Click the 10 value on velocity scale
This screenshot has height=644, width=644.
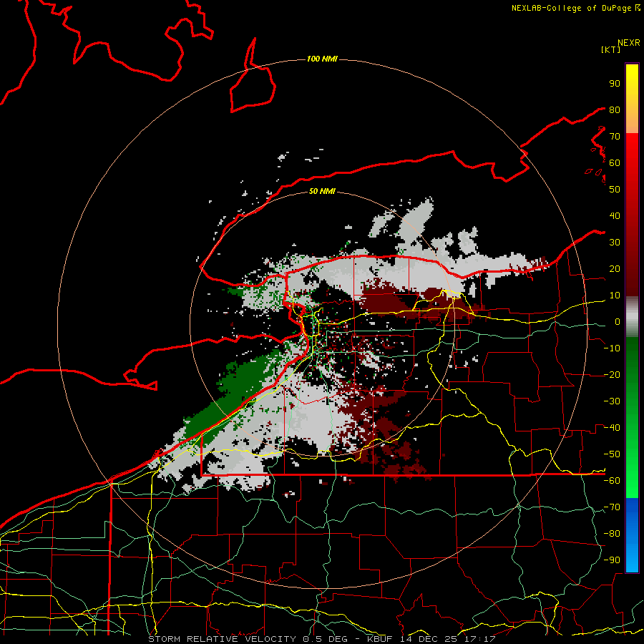[615, 296]
